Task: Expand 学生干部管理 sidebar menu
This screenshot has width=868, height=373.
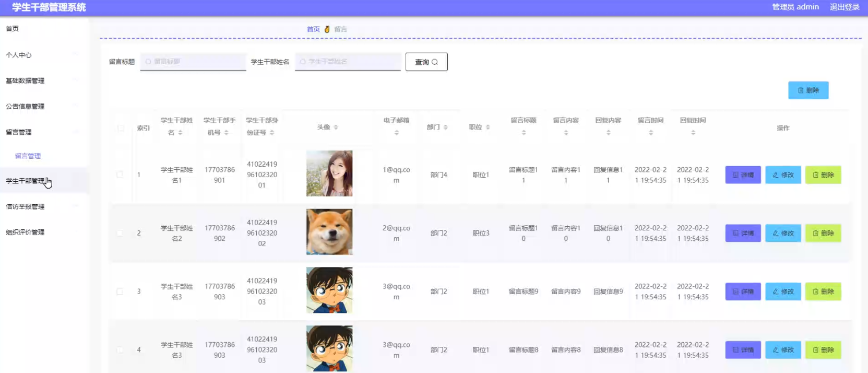Action: coord(44,181)
